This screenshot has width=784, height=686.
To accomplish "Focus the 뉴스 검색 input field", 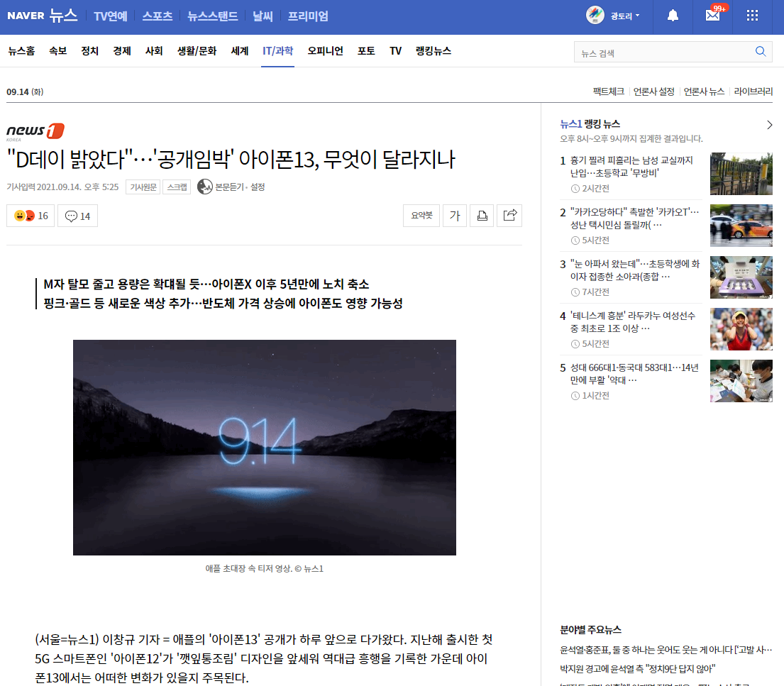I will 664,52.
